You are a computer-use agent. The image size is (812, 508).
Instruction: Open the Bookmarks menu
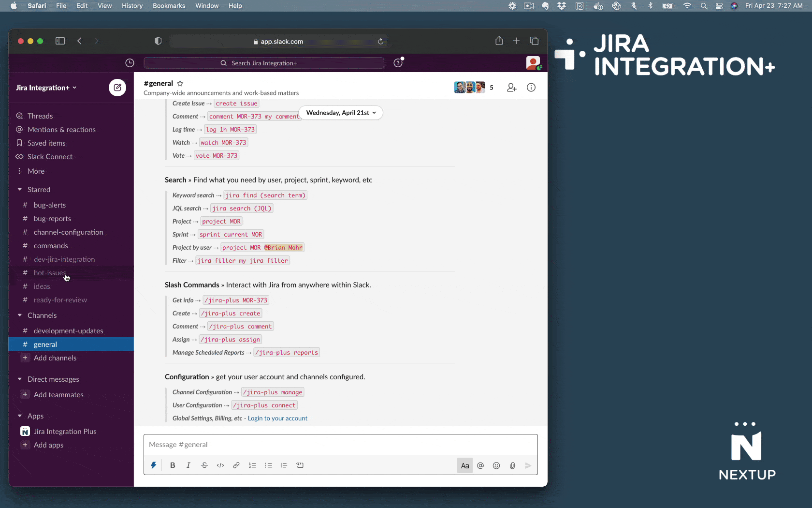(x=169, y=6)
